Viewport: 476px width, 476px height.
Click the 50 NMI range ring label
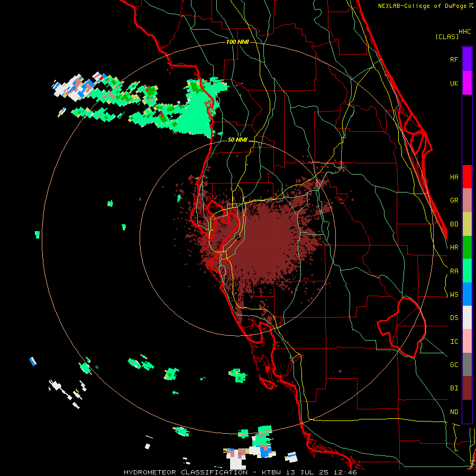coord(237,140)
